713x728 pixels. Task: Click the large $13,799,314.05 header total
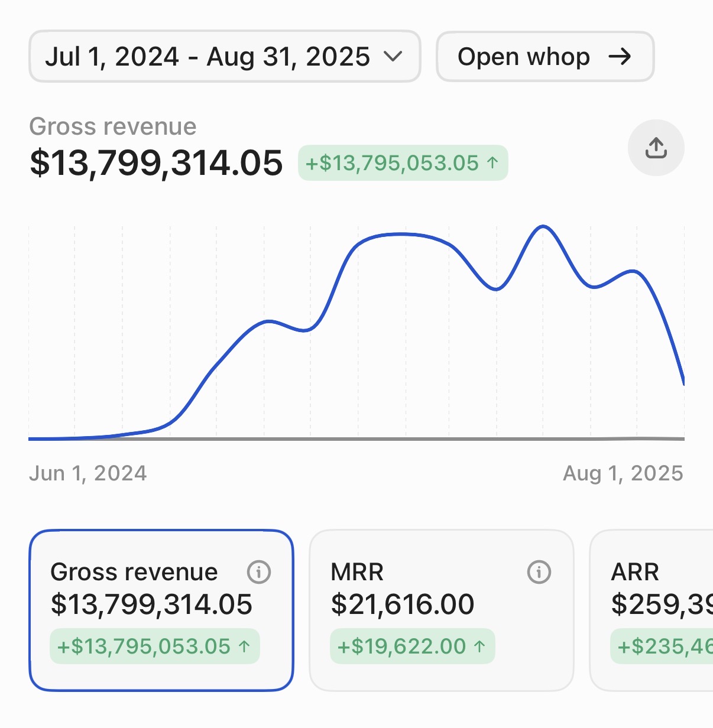[156, 162]
